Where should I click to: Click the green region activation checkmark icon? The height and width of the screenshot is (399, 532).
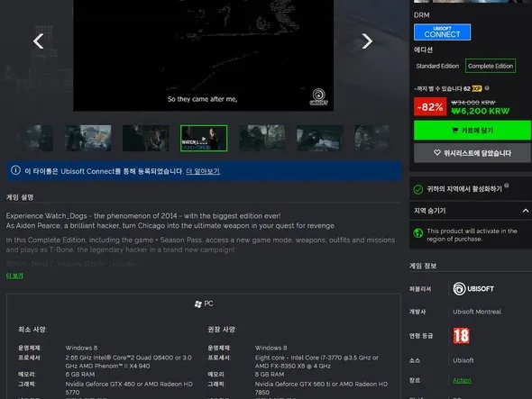[x=418, y=189]
